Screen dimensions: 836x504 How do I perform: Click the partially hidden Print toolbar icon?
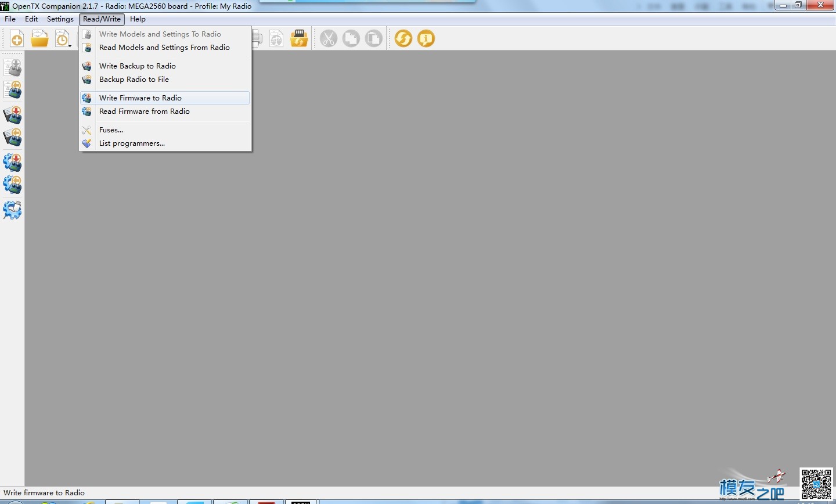257,39
